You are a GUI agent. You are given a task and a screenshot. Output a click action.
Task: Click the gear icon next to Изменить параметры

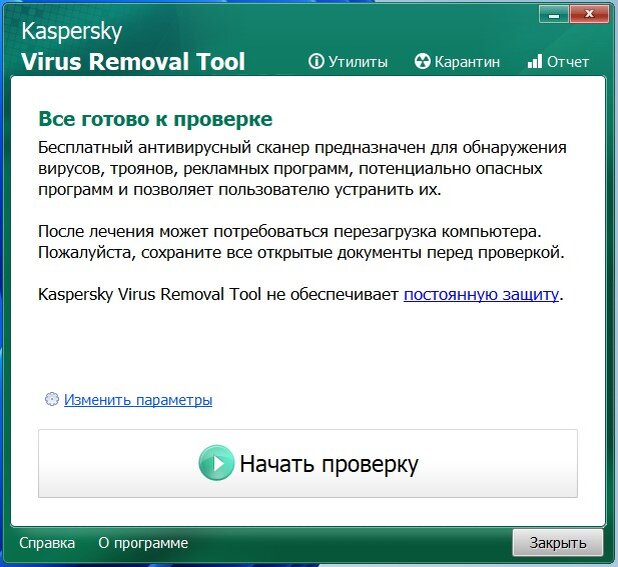[52, 399]
